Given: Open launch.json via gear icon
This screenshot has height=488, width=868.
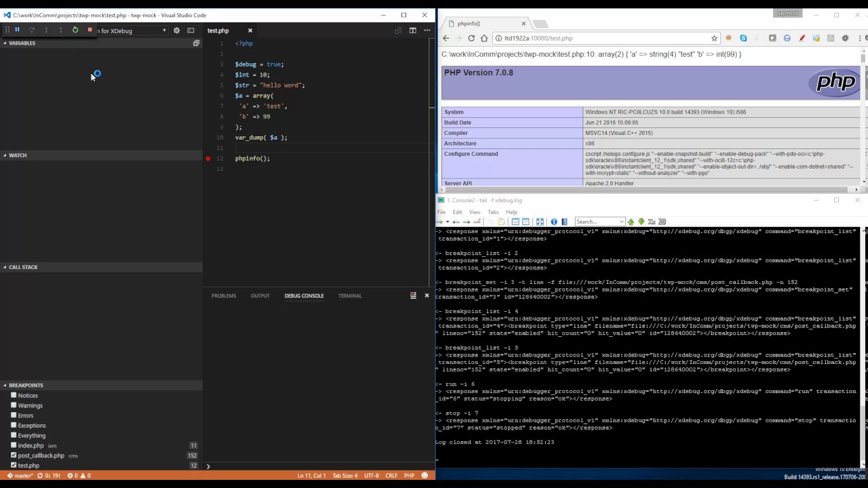Looking at the screenshot, I should pyautogui.click(x=176, y=30).
